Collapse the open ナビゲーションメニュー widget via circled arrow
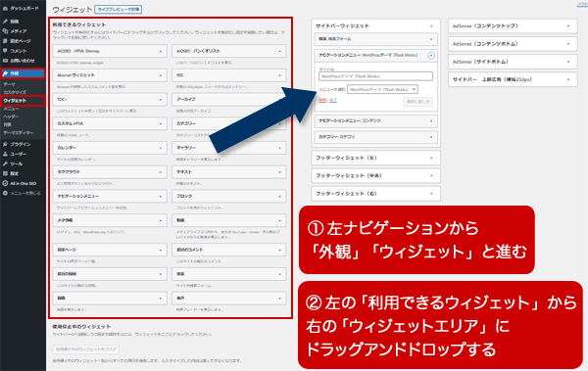Image resolution: width=588 pixels, height=371 pixels. pos(431,56)
